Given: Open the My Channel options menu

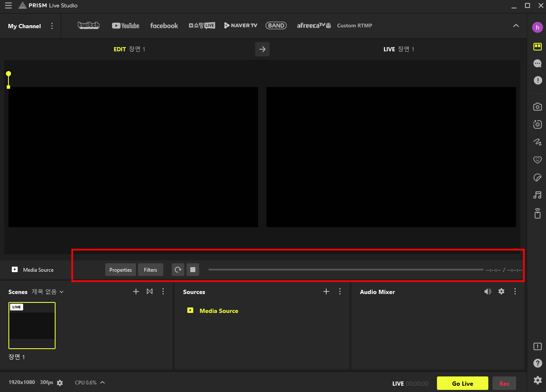Looking at the screenshot, I should coord(52,26).
